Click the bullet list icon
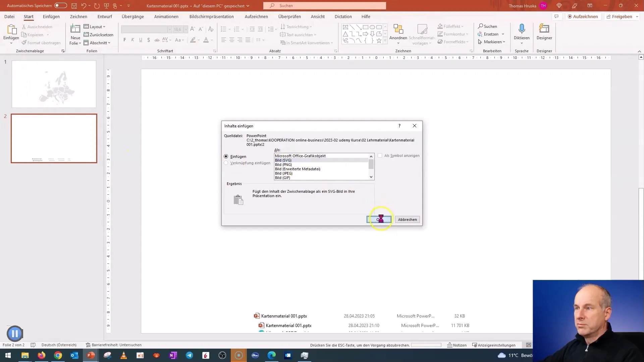644x362 pixels. (x=223, y=29)
